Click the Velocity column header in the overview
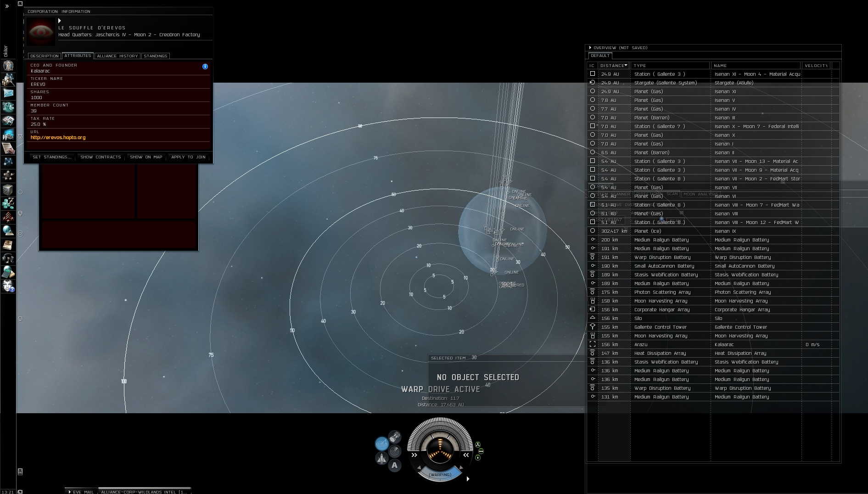This screenshot has width=868, height=494. point(816,66)
